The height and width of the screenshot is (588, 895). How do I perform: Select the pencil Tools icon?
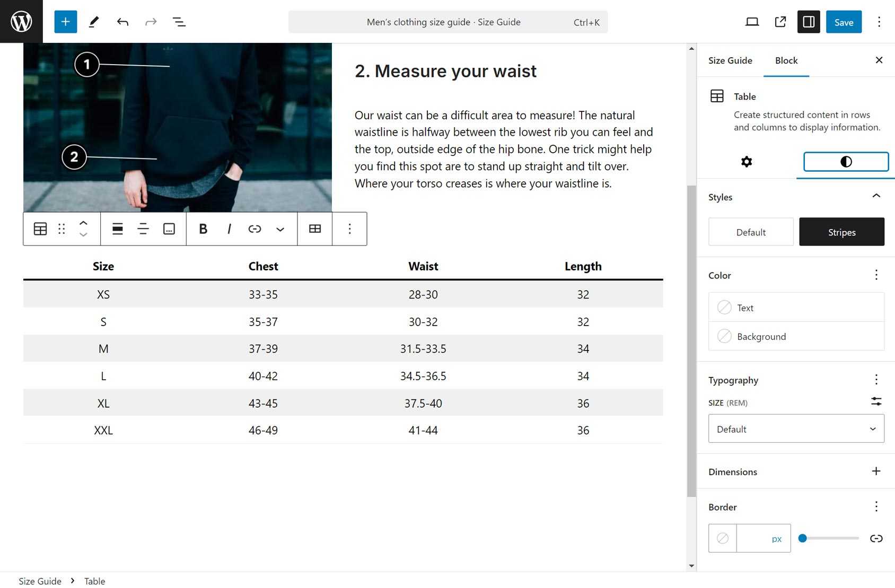pyautogui.click(x=94, y=22)
